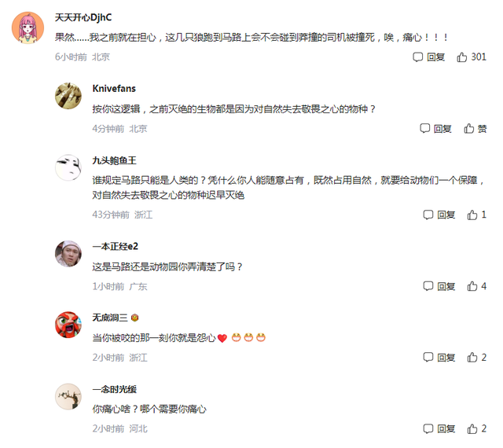
Task: Like Knivefans' comment with thumbs-up
Action: 468,128
